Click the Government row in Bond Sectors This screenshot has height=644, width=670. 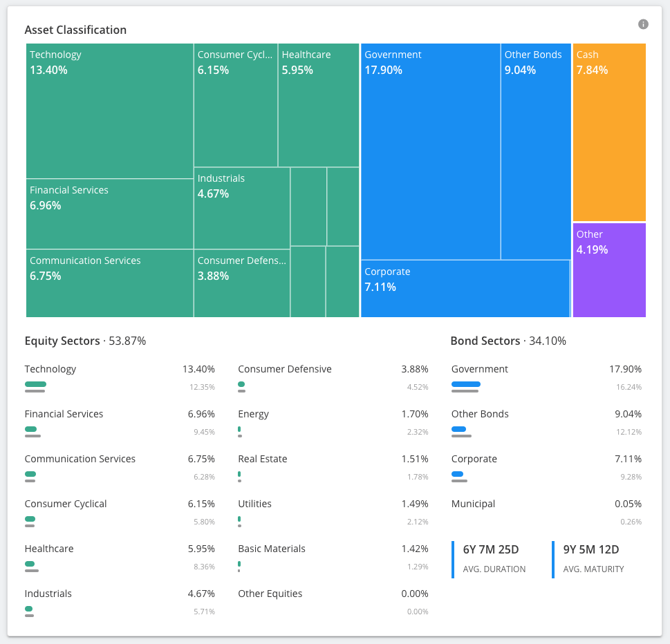click(x=546, y=379)
